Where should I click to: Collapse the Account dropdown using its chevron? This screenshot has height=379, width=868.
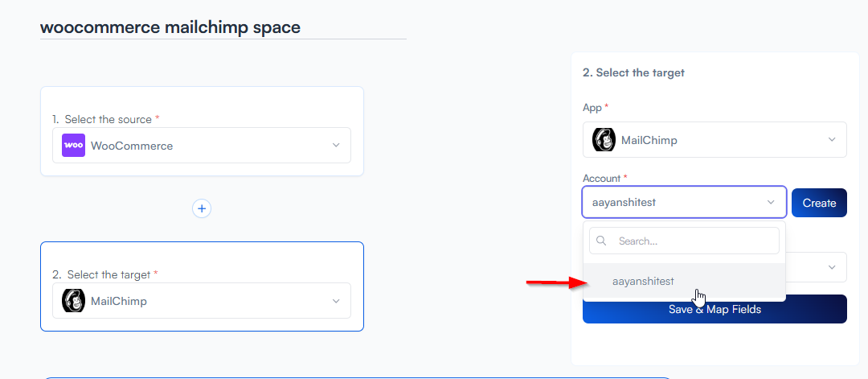pos(771,203)
